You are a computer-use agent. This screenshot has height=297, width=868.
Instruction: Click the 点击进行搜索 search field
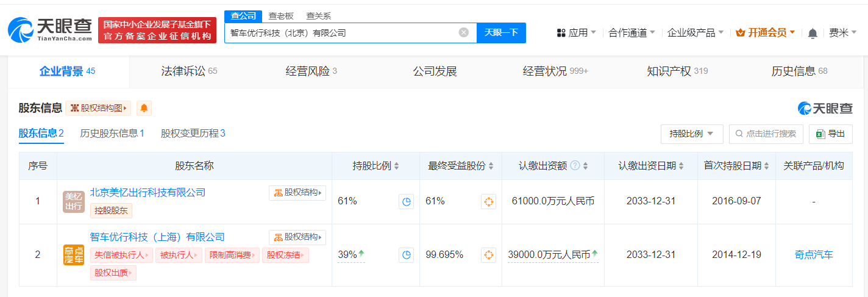766,134
